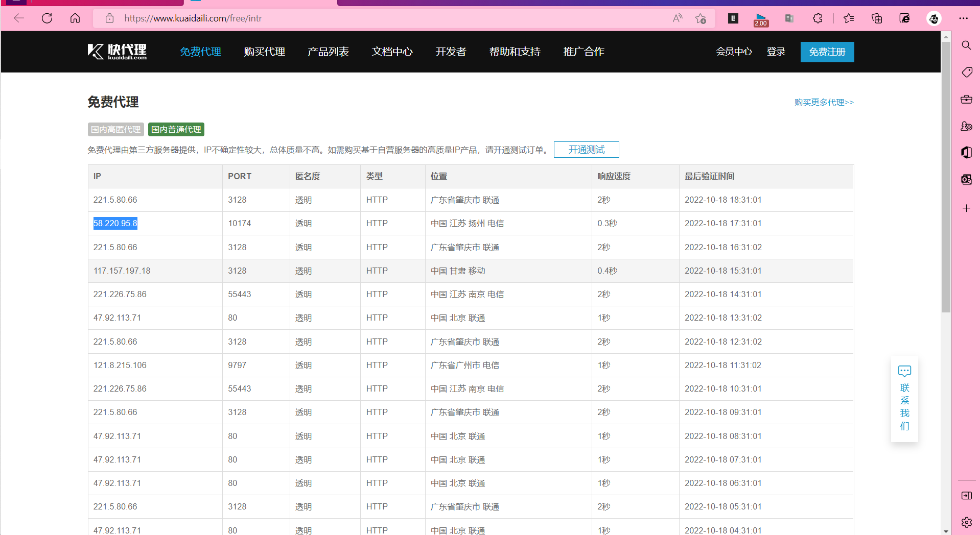Click the scrollbar down arrow
The width and height of the screenshot is (980, 535).
(946, 531)
